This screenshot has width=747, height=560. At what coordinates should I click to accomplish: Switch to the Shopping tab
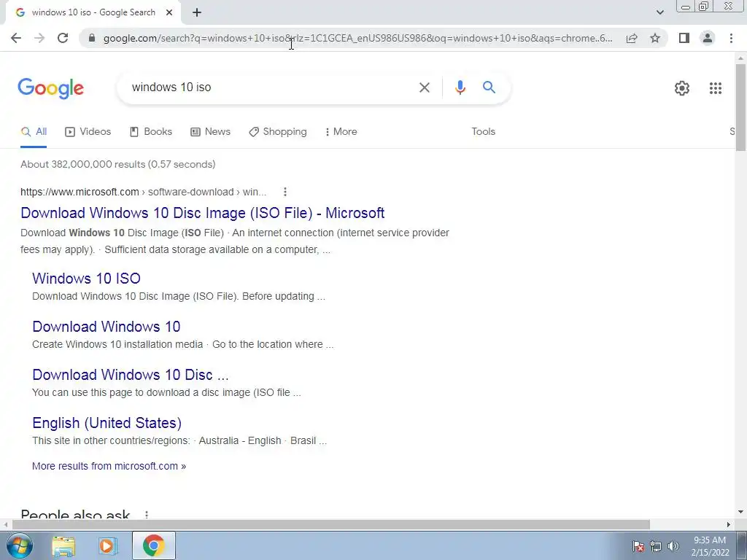click(x=278, y=132)
